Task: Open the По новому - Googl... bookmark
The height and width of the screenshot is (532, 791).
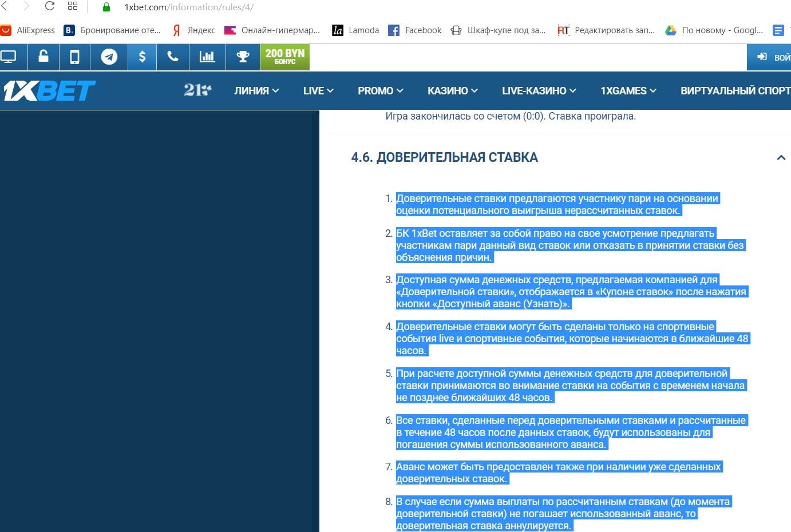Action: click(x=714, y=30)
